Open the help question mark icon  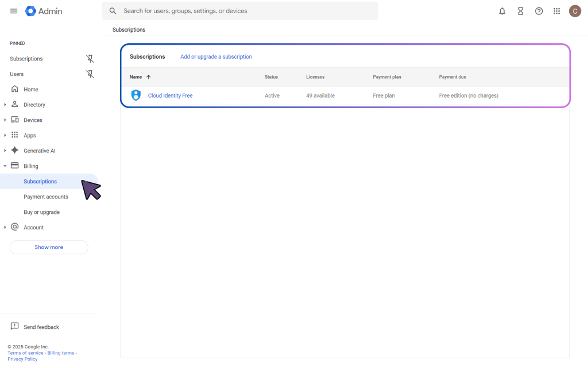pyautogui.click(x=539, y=11)
